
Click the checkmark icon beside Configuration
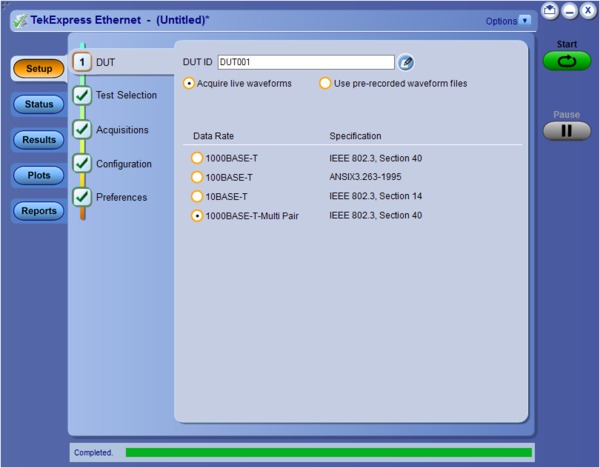82,163
